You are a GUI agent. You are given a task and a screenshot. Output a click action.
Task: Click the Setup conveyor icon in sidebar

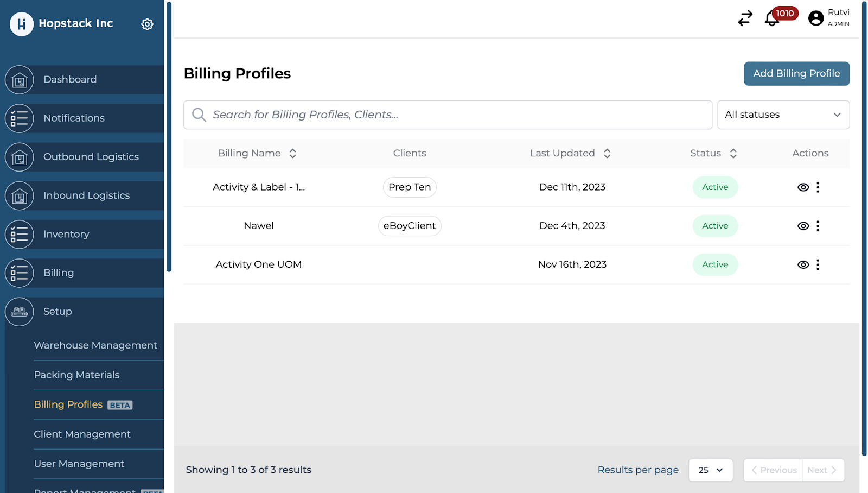[x=20, y=312]
